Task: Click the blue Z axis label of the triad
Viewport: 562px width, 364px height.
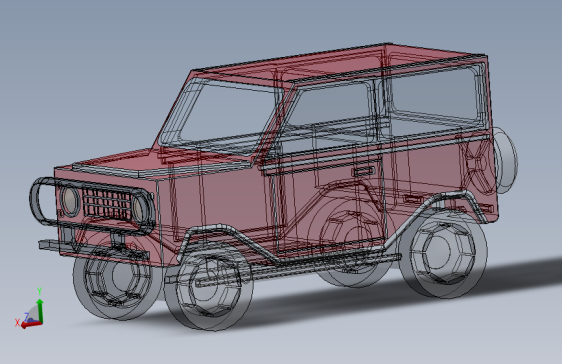Action: (26, 316)
